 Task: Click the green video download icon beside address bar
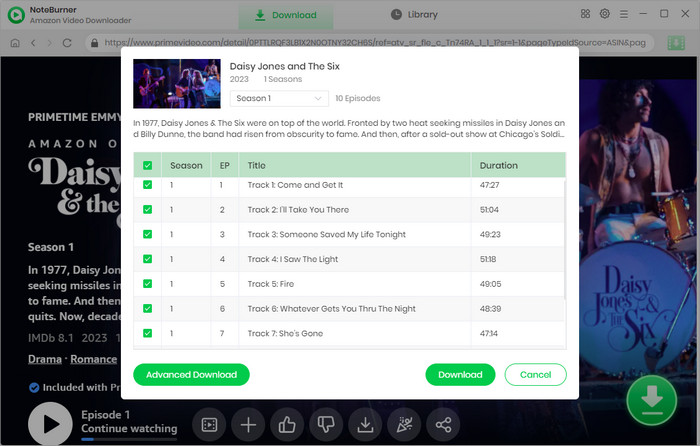tap(676, 43)
